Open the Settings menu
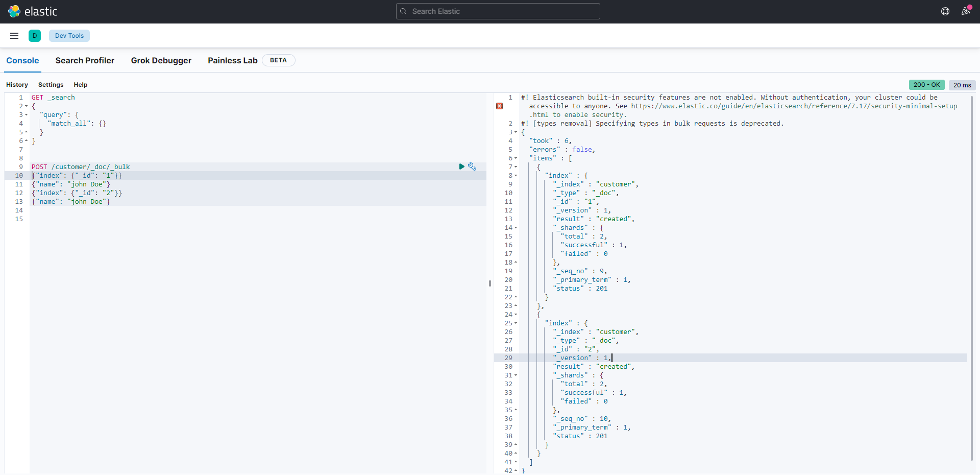The image size is (980, 475). (x=51, y=85)
